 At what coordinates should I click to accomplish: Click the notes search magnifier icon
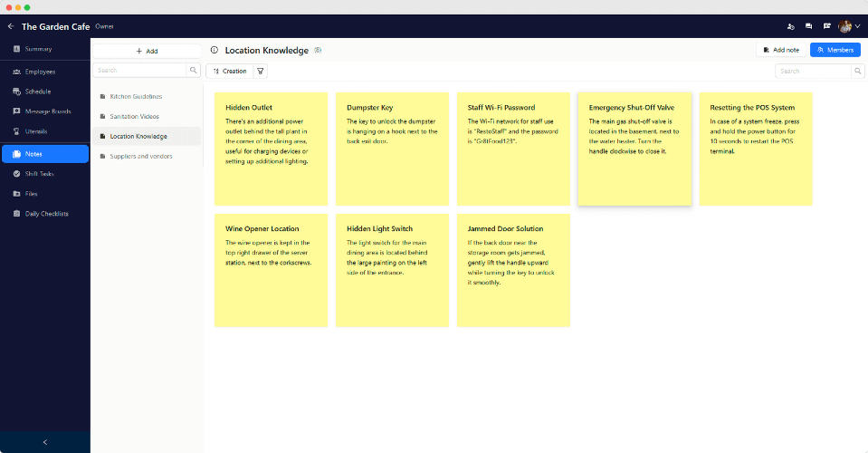[857, 71]
